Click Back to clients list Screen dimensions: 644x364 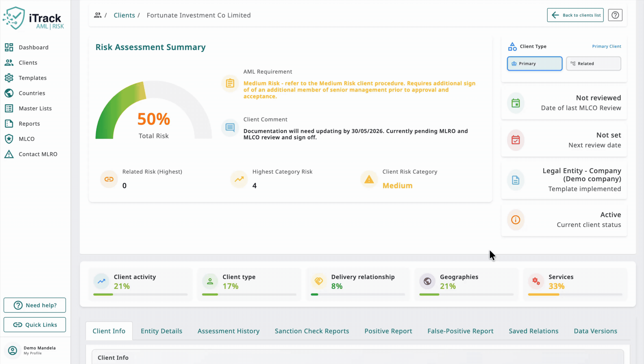[x=575, y=15]
